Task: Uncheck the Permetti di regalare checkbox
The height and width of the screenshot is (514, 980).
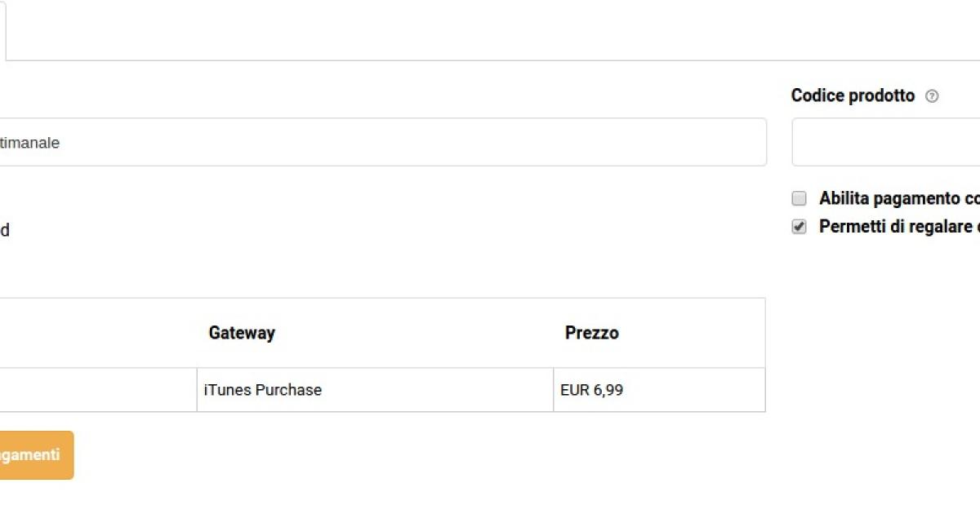Action: (x=800, y=227)
